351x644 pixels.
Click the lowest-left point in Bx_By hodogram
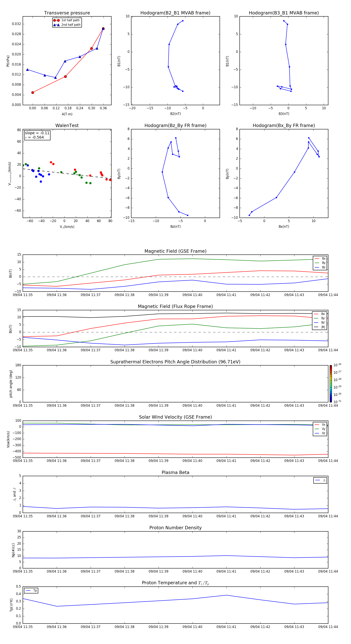pos(249,215)
